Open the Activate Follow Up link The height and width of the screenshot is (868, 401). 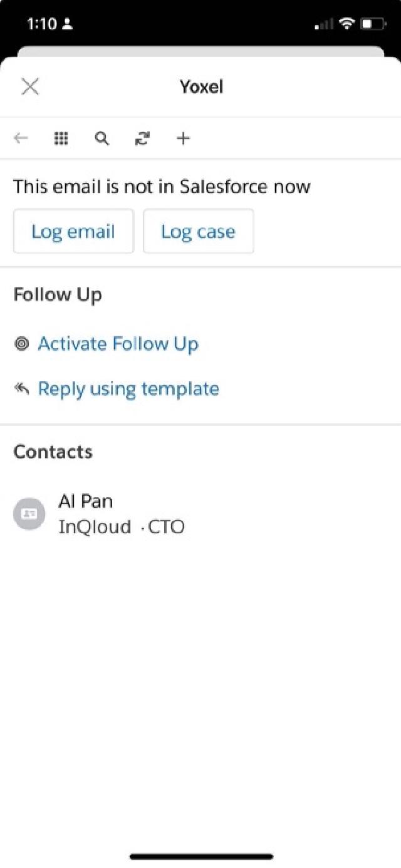tap(118, 344)
